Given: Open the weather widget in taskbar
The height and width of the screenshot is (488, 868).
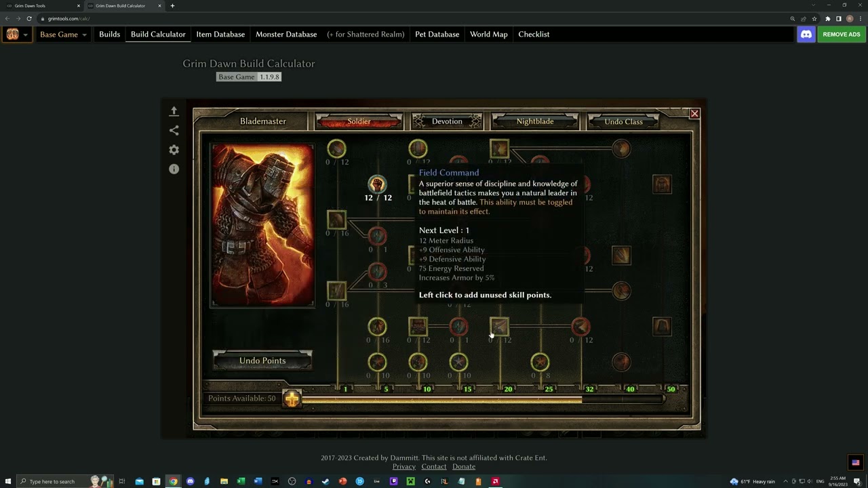Looking at the screenshot, I should [753, 481].
